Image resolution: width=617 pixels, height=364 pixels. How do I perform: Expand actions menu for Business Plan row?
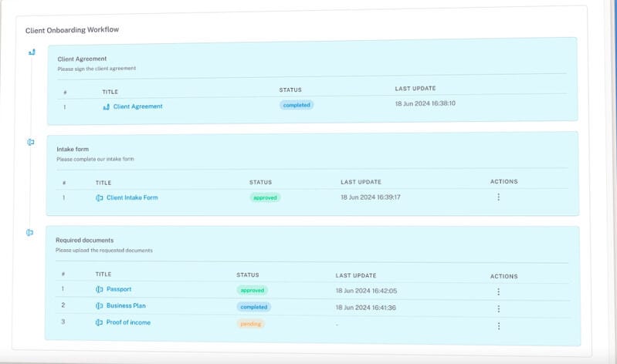pos(498,308)
